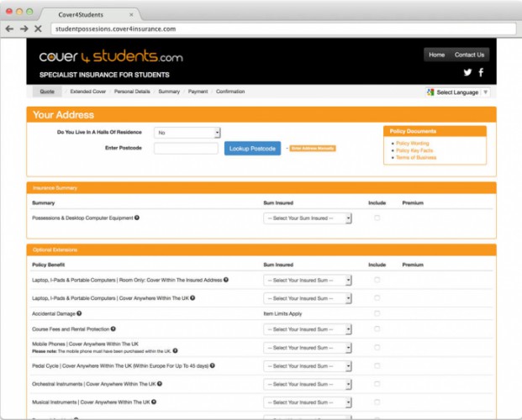Open the Twitter icon in header
This screenshot has width=522, height=420.
coord(467,72)
